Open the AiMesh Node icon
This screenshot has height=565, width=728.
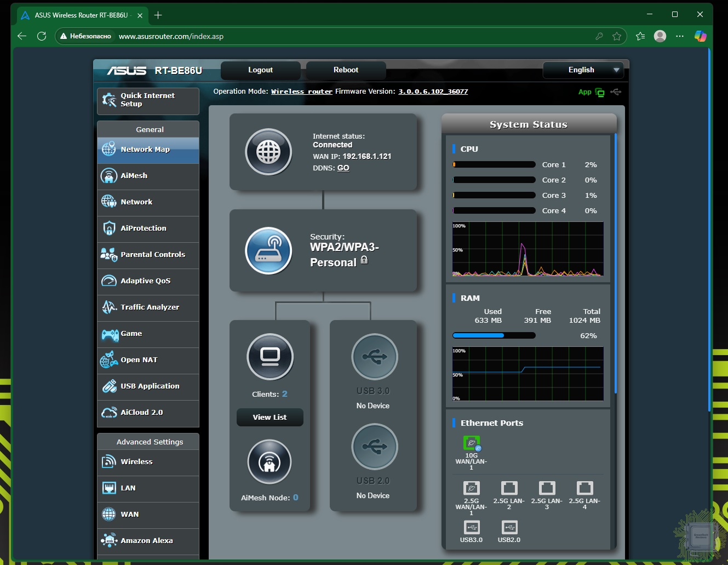[x=269, y=462]
